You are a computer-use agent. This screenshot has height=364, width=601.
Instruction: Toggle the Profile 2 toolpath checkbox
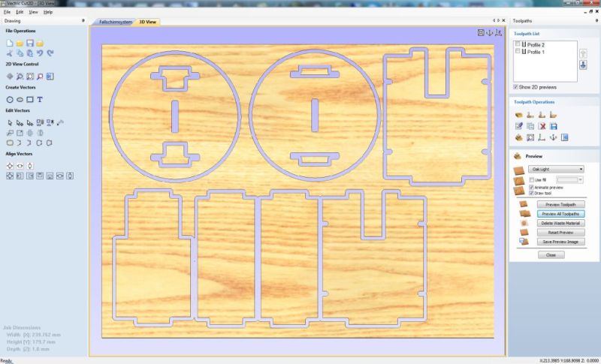pos(517,45)
